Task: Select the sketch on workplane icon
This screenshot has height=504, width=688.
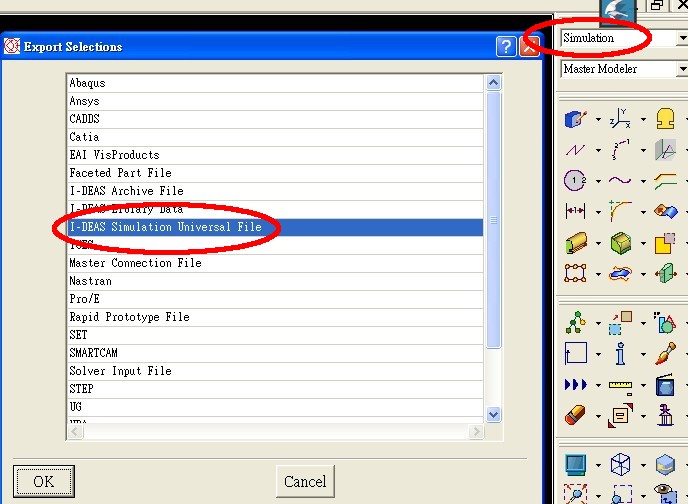Action: click(x=575, y=118)
